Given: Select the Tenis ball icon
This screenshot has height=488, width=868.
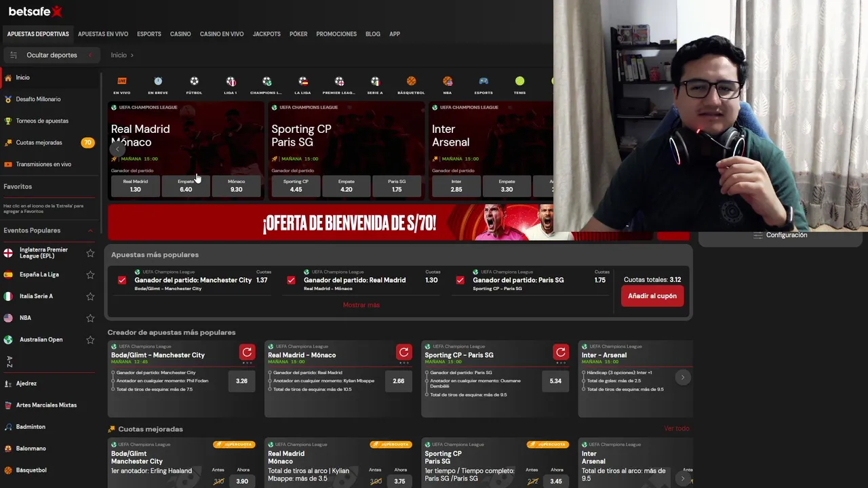Looking at the screenshot, I should tap(519, 81).
